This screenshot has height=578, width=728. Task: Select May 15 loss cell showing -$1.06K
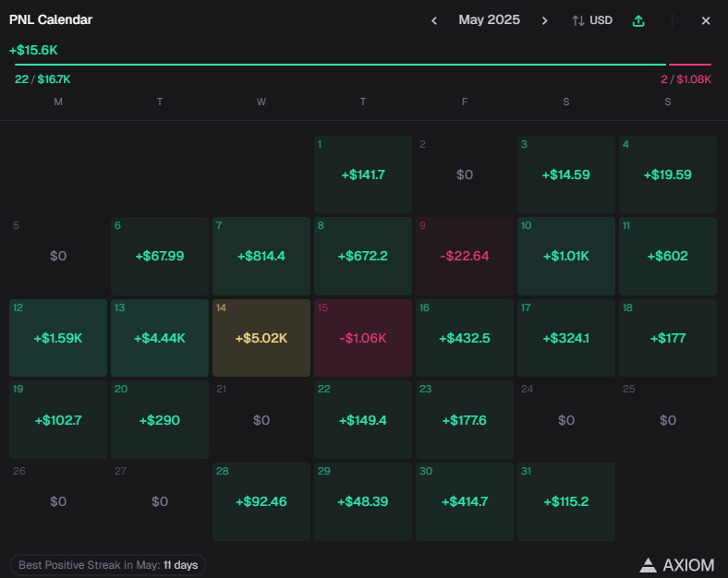[362, 338]
